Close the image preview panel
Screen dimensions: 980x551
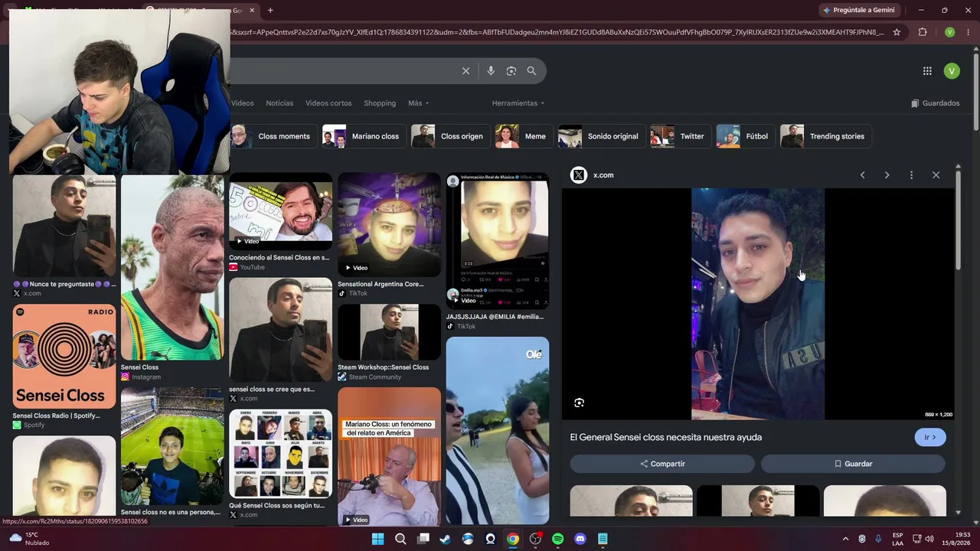pyautogui.click(x=936, y=175)
